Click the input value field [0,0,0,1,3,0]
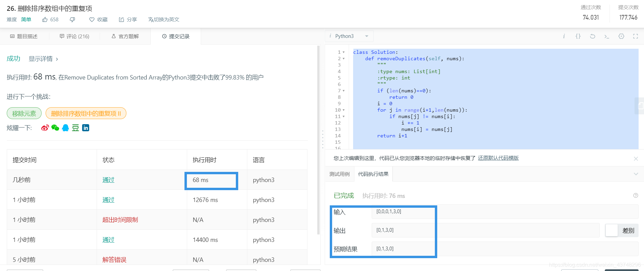644x271 pixels. coord(505,211)
